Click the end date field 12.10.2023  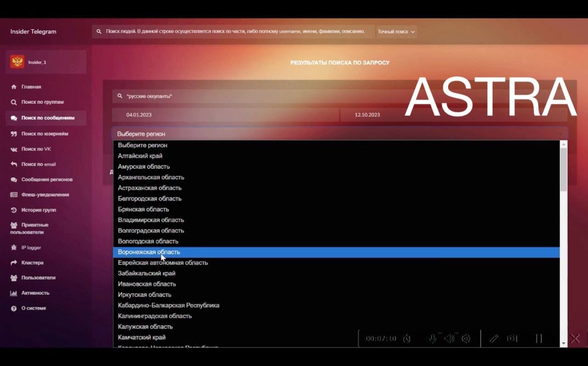point(454,115)
